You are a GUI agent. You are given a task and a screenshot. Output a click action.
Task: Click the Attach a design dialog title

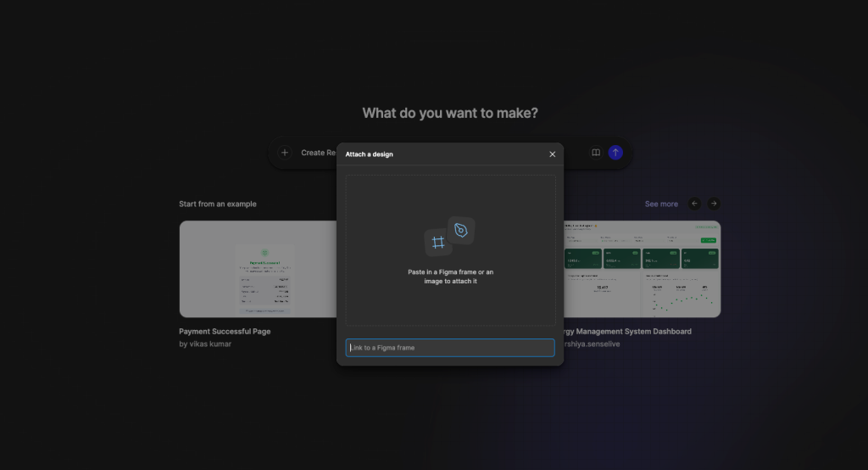(370, 154)
